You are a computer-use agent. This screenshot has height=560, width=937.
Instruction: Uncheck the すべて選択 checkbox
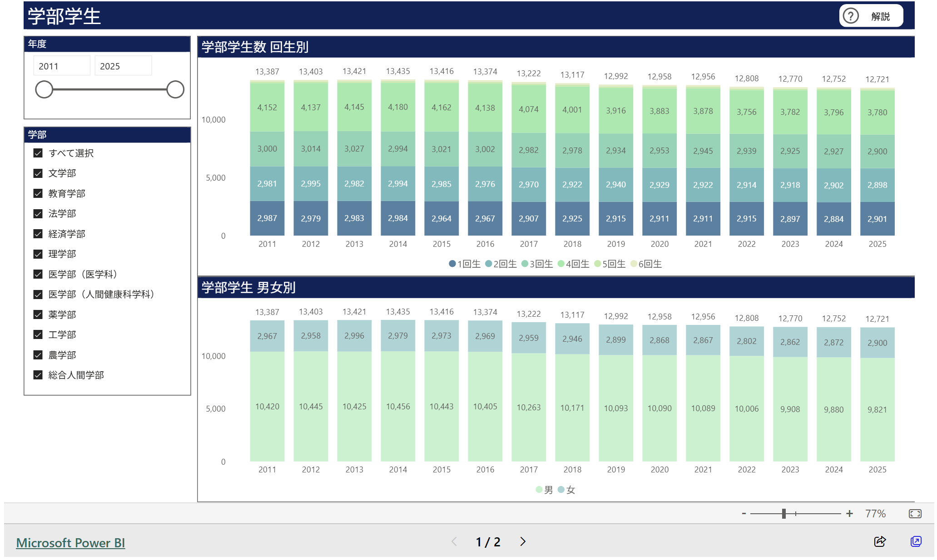coord(38,153)
